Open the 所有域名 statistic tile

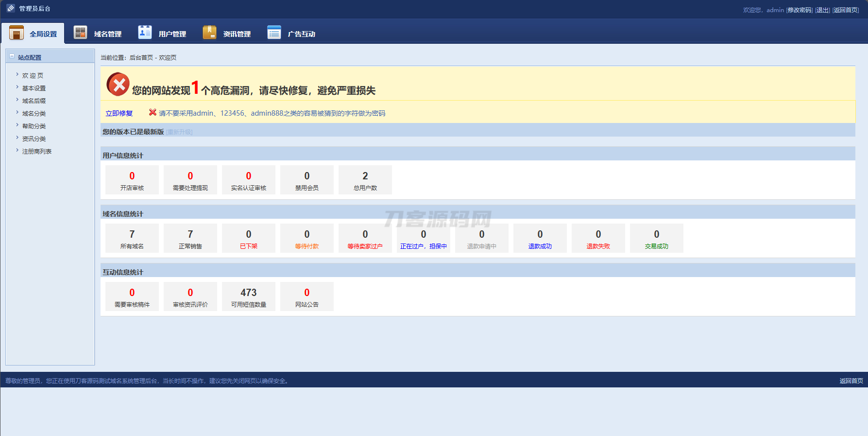(x=132, y=238)
